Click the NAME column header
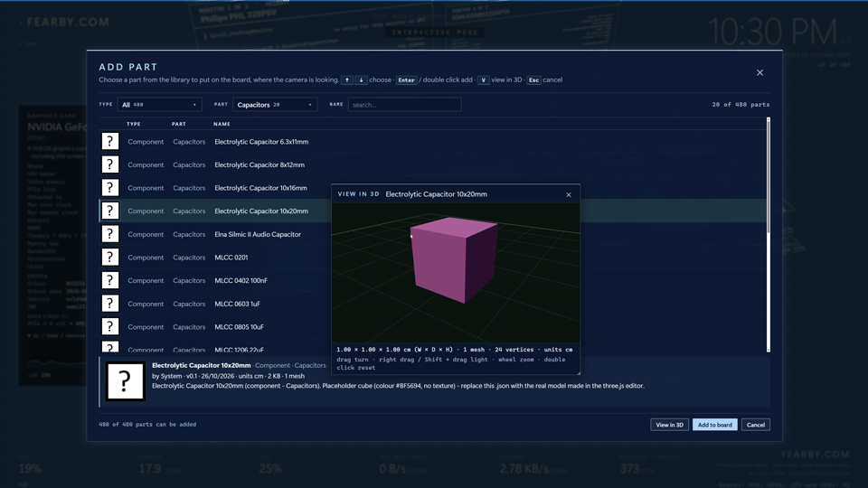 coord(222,124)
